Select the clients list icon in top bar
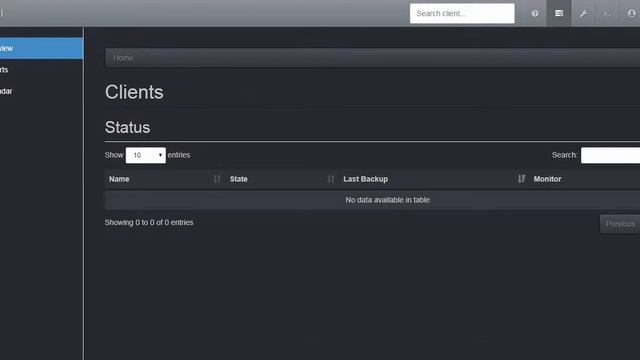This screenshot has height=360, width=640. pyautogui.click(x=559, y=13)
